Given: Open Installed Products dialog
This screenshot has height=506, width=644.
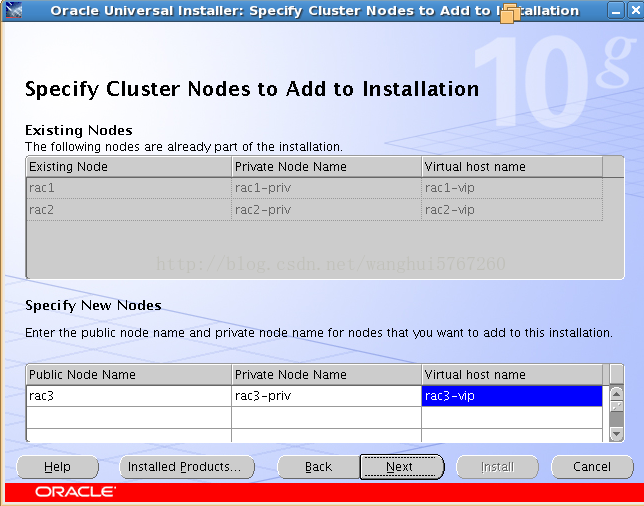Looking at the screenshot, I should pos(187,467).
